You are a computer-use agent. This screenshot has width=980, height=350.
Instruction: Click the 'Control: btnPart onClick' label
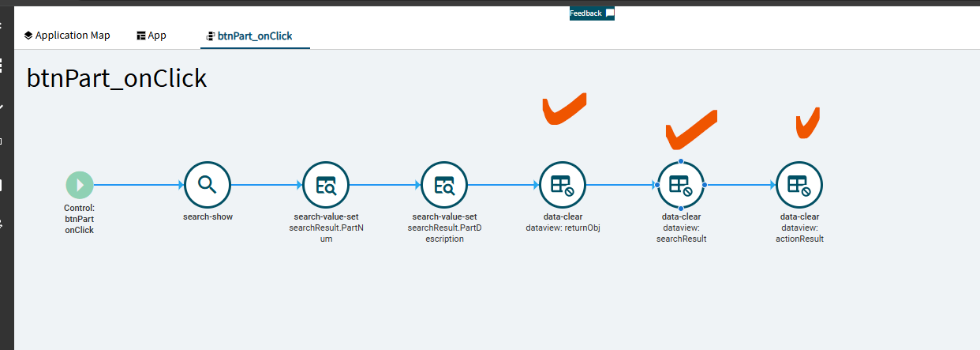click(x=80, y=219)
